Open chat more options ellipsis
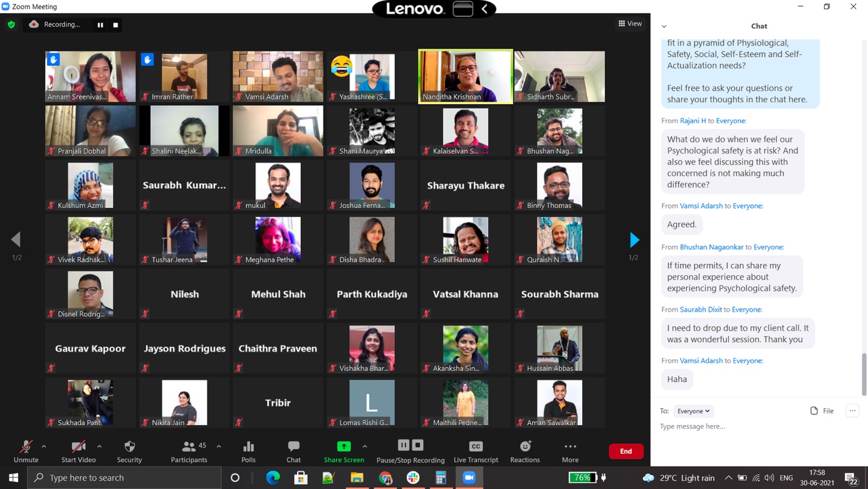Image resolution: width=868 pixels, height=489 pixels. point(852,411)
